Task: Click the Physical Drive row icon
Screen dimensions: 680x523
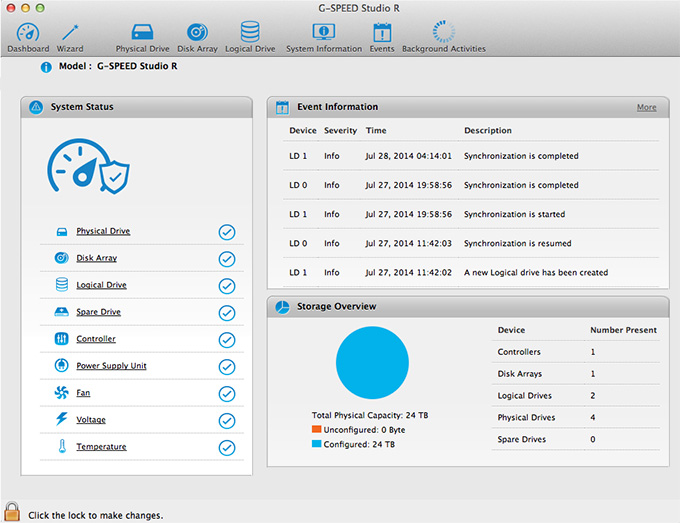Action: coord(62,232)
